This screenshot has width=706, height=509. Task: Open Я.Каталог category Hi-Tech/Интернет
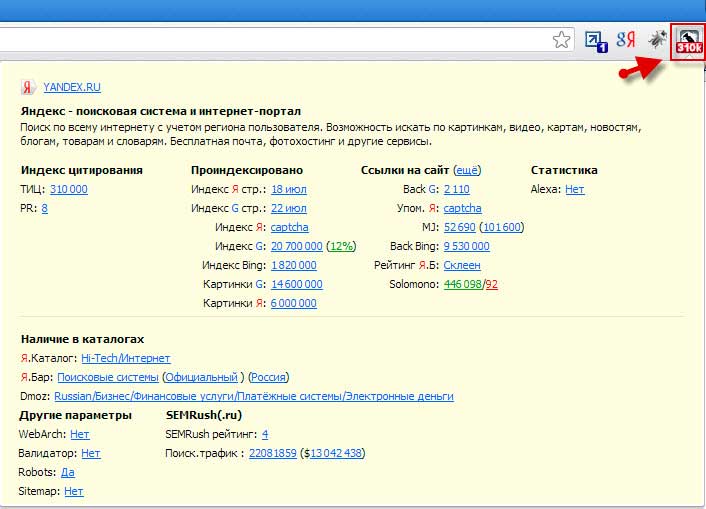pyautogui.click(x=126, y=358)
